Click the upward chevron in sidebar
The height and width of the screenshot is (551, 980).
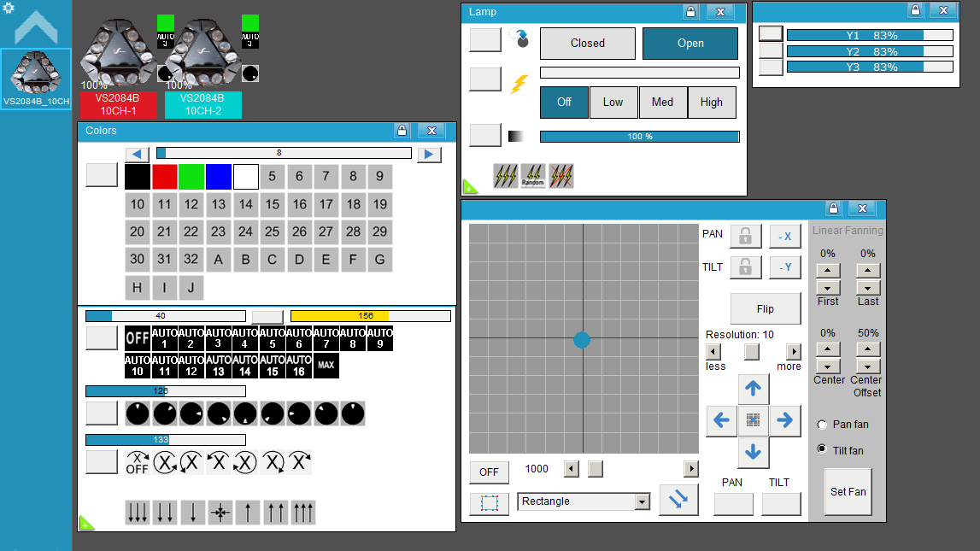click(36, 28)
